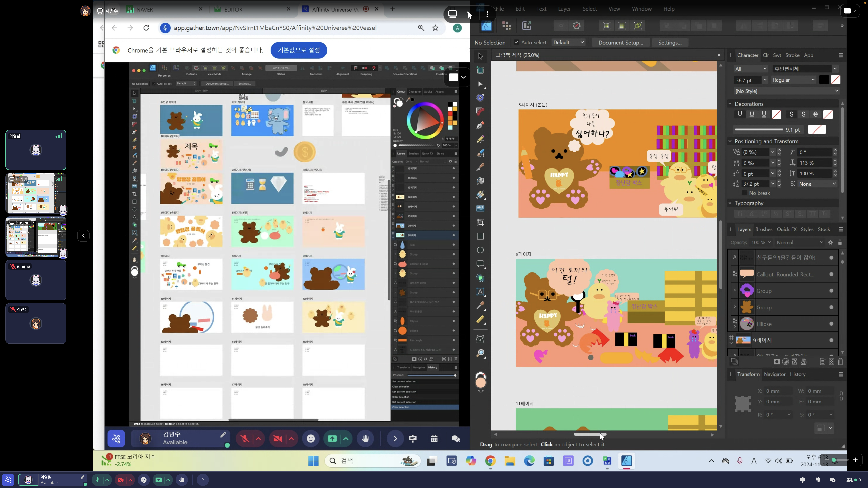868x488 pixels.
Task: Click the layer lock padlock icon
Action: coord(840,242)
